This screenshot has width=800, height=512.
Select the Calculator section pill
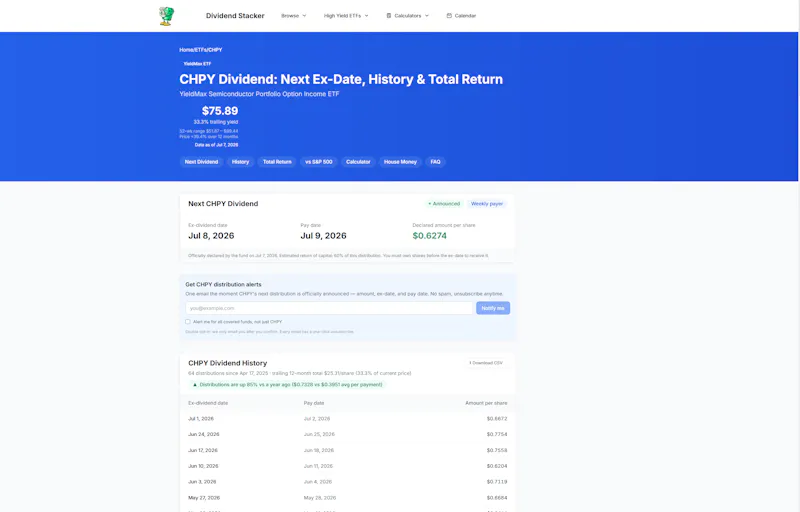point(358,162)
